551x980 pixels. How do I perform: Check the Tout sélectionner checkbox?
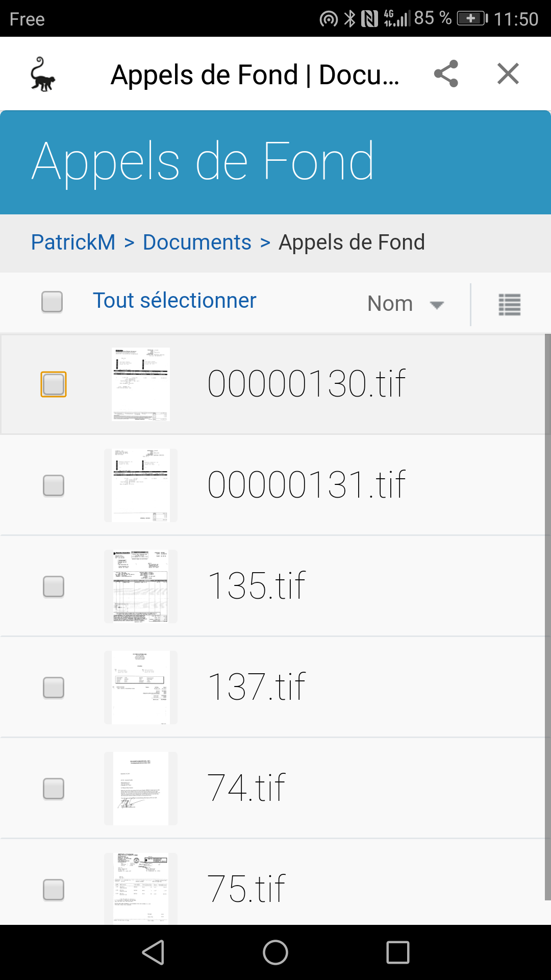click(x=52, y=302)
